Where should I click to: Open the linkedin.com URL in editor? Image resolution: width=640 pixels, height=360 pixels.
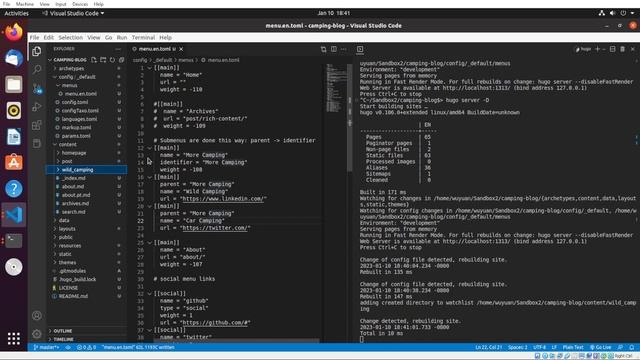(223, 199)
